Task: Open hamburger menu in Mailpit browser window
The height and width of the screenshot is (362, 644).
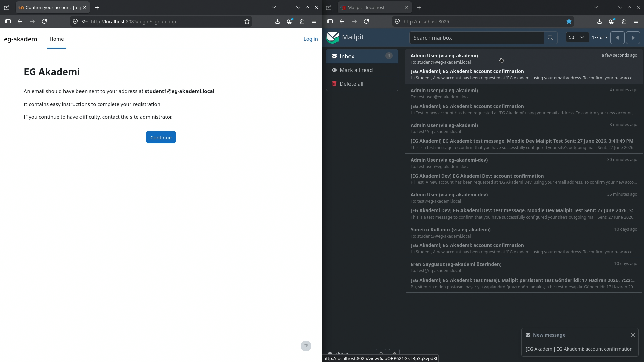Action: (636, 21)
